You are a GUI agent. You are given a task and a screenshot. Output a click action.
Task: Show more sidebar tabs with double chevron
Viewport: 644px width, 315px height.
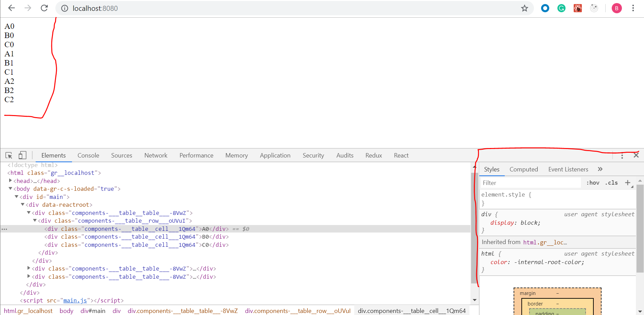pyautogui.click(x=600, y=169)
